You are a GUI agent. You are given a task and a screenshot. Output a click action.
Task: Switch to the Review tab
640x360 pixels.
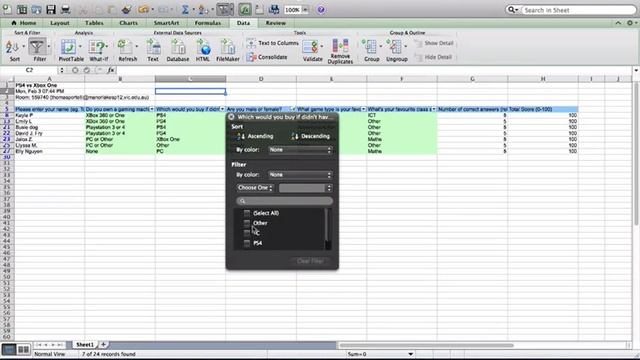(276, 23)
